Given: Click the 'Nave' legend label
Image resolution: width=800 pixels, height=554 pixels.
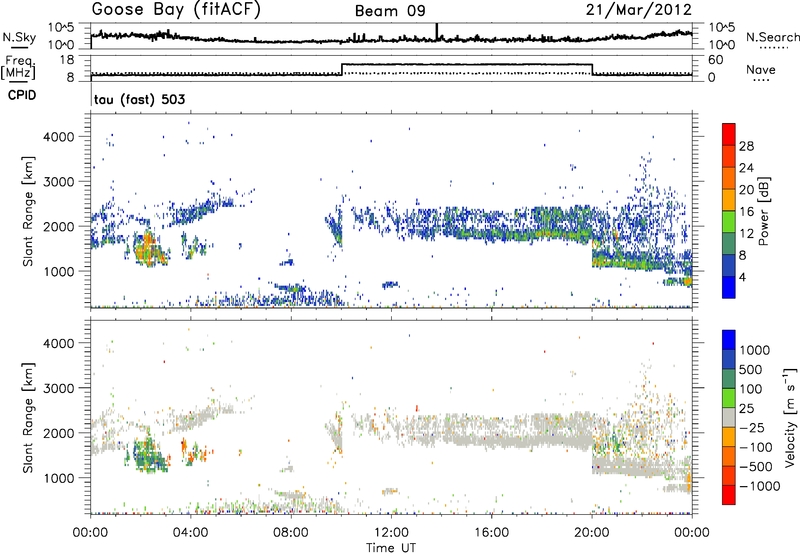Looking at the screenshot, I should (760, 69).
